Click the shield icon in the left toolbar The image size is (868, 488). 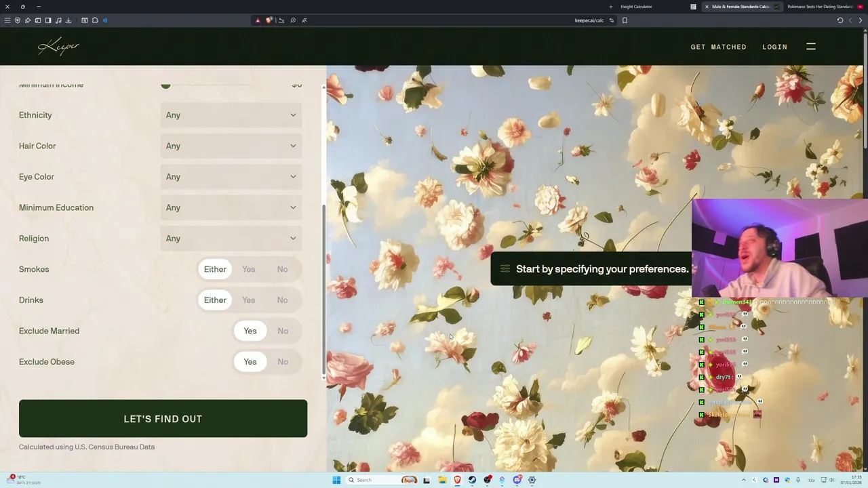[18, 20]
